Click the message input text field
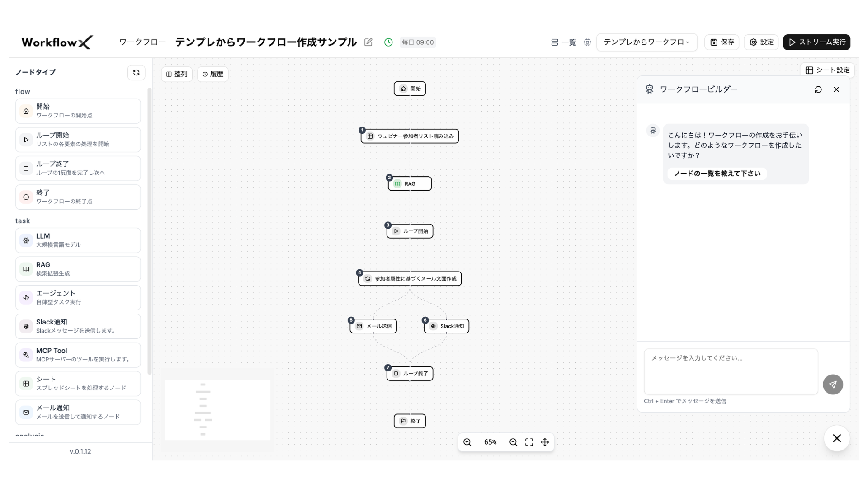Viewport: 868px width, 488px height. (x=731, y=371)
